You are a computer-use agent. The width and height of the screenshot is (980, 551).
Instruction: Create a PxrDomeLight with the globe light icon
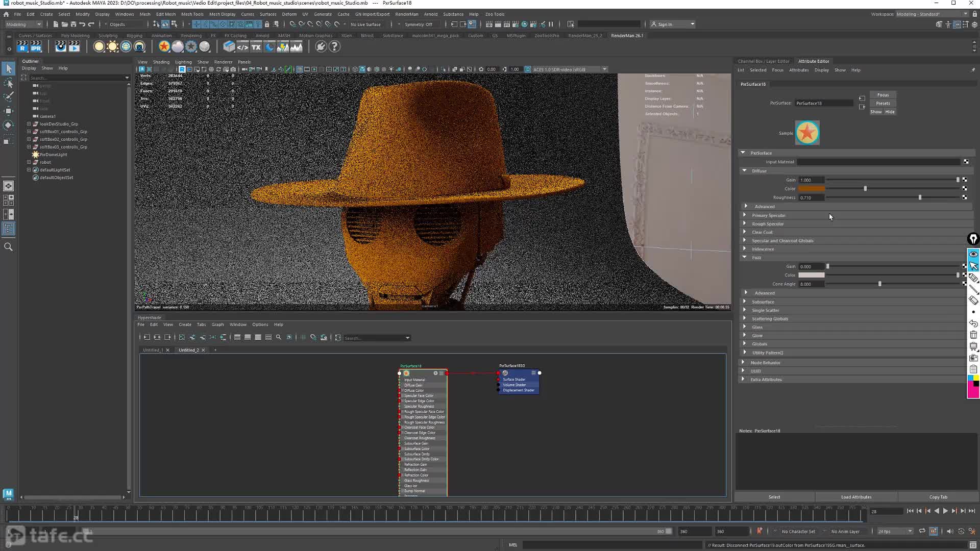click(126, 47)
